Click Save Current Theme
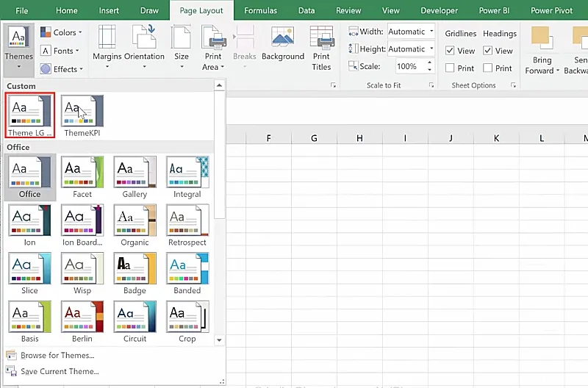Viewport: 588px width, 388px height. [60, 372]
